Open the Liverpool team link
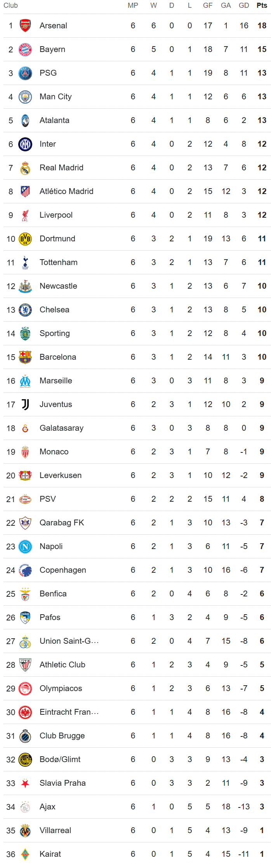271x868 pixels. pos(56,215)
